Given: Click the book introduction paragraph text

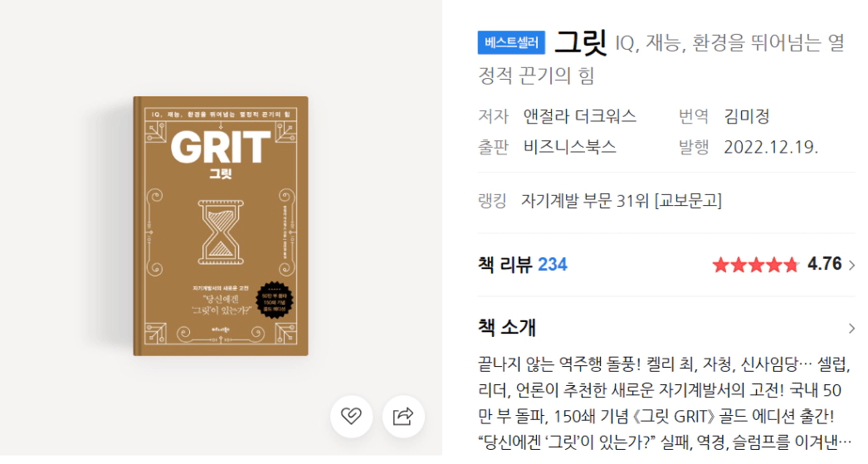Looking at the screenshot, I should tap(664, 403).
